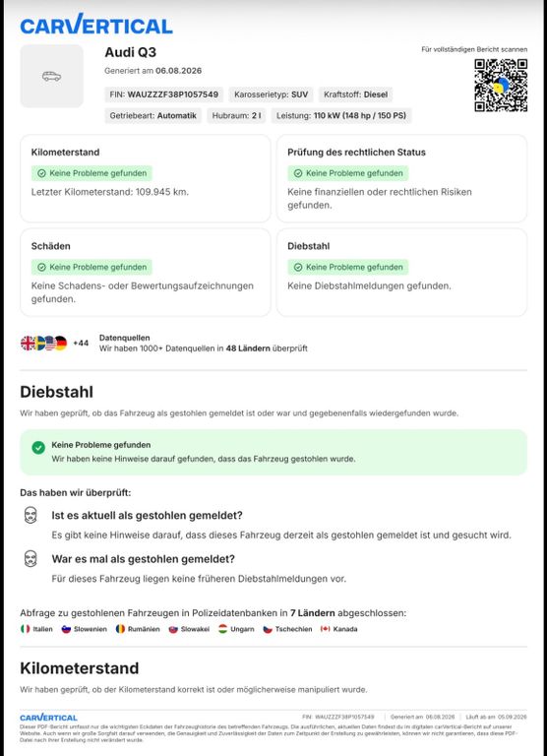Click 'Keine Probleme gefunden' badge under Schäden

[x=91, y=267]
